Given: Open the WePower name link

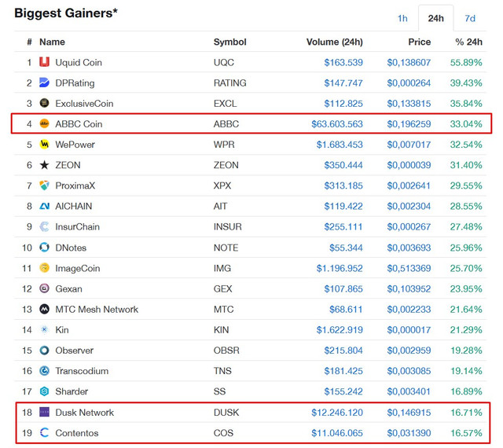Looking at the screenshot, I should 75,145.
